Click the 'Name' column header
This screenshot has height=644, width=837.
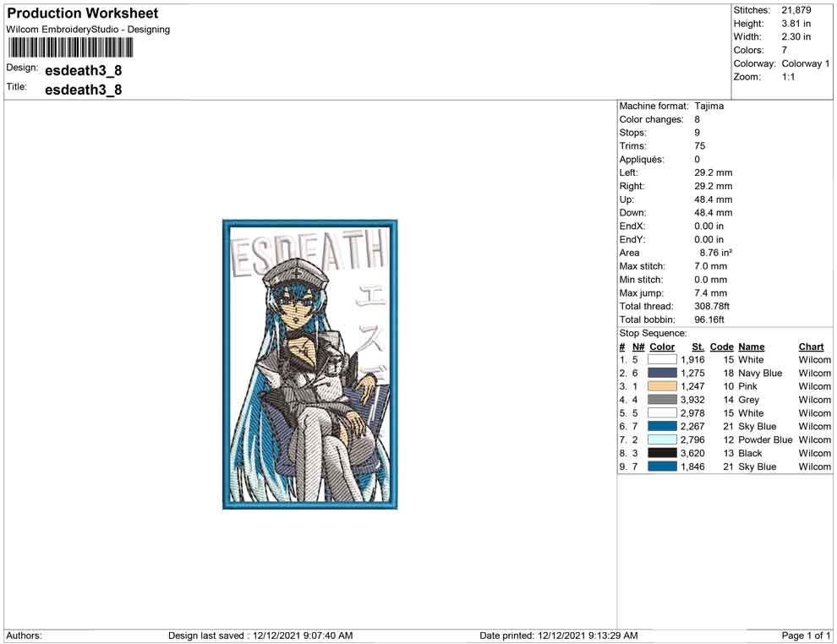(751, 347)
